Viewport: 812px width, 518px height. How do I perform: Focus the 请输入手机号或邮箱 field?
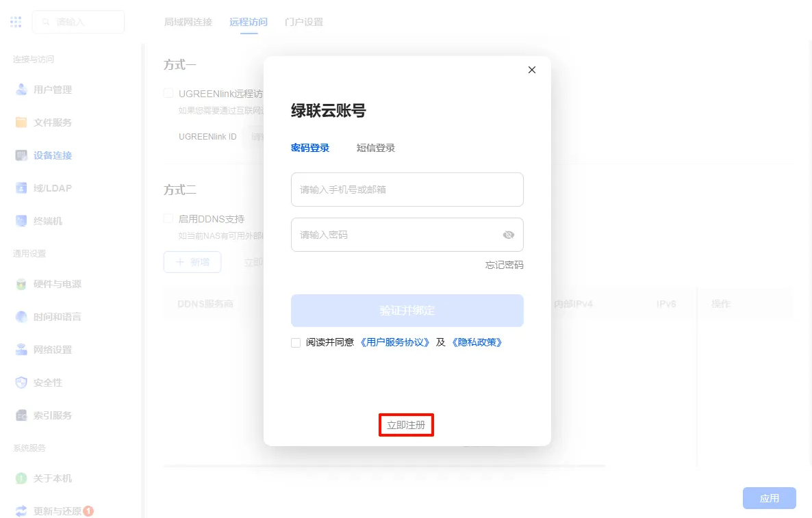pos(407,190)
